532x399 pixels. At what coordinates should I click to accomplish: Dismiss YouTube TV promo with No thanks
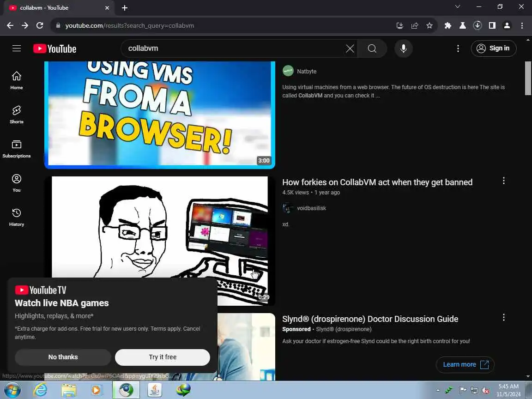[x=63, y=357]
